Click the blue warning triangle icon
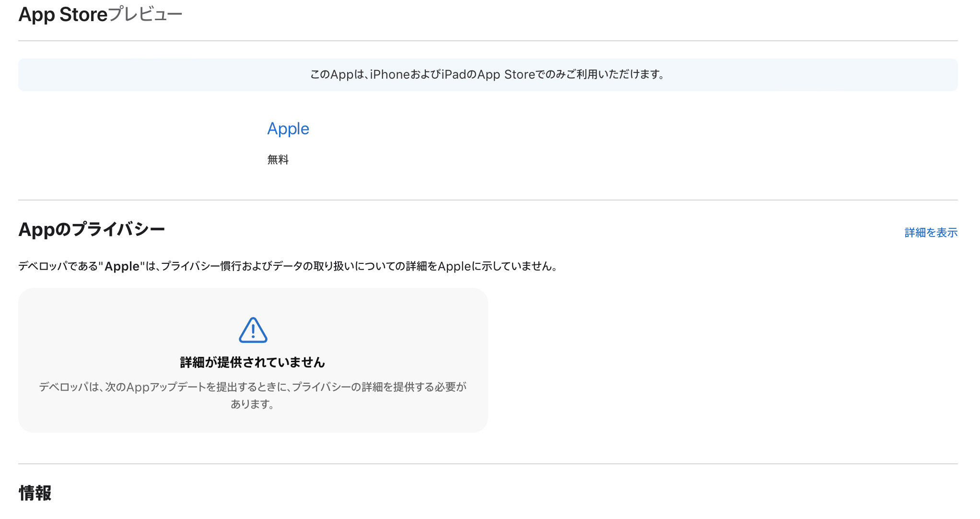This screenshot has width=980, height=519. click(x=253, y=330)
